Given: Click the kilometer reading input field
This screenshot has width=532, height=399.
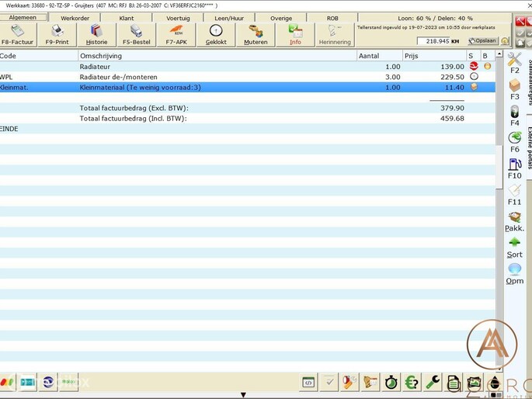Looking at the screenshot, I should 440,40.
